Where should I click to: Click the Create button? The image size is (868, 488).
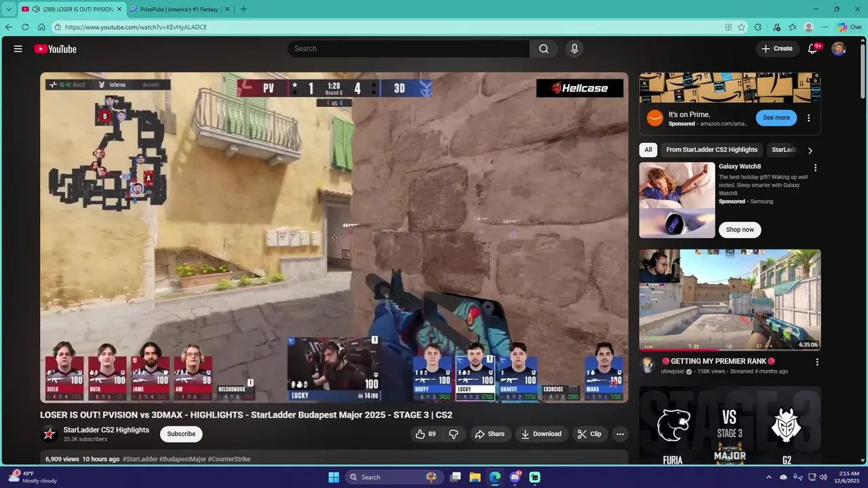point(776,49)
